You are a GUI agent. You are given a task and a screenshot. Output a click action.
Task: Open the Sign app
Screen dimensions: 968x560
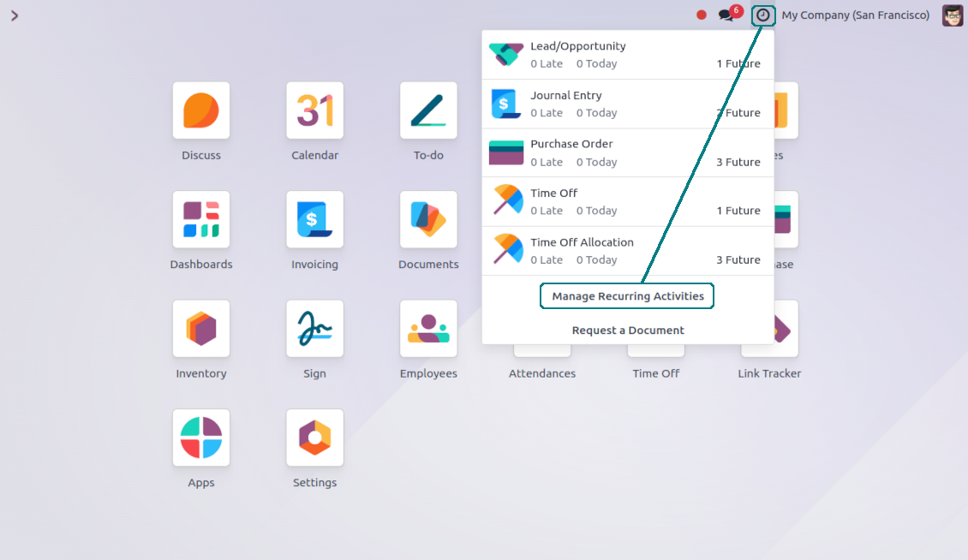tap(315, 329)
